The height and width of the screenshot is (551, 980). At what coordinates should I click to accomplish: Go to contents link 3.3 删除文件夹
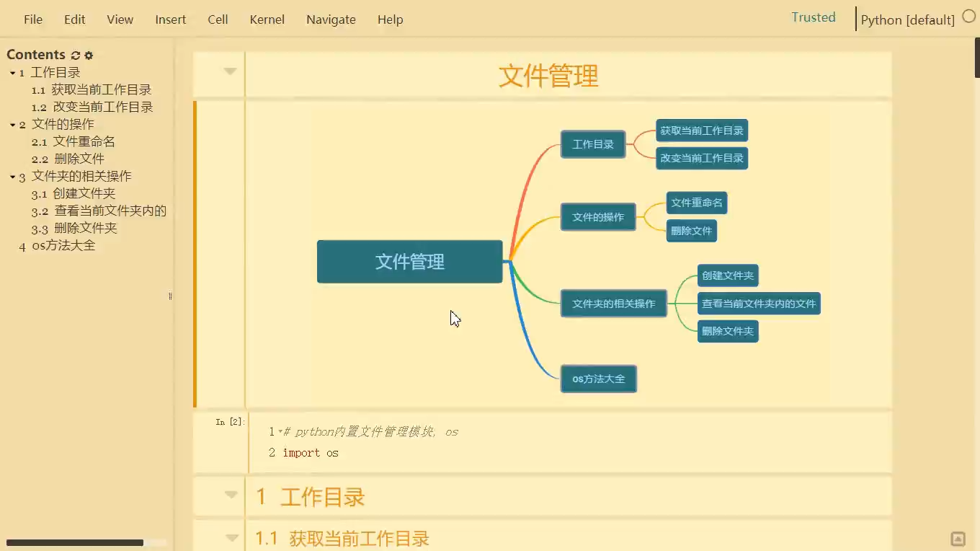tap(74, 229)
